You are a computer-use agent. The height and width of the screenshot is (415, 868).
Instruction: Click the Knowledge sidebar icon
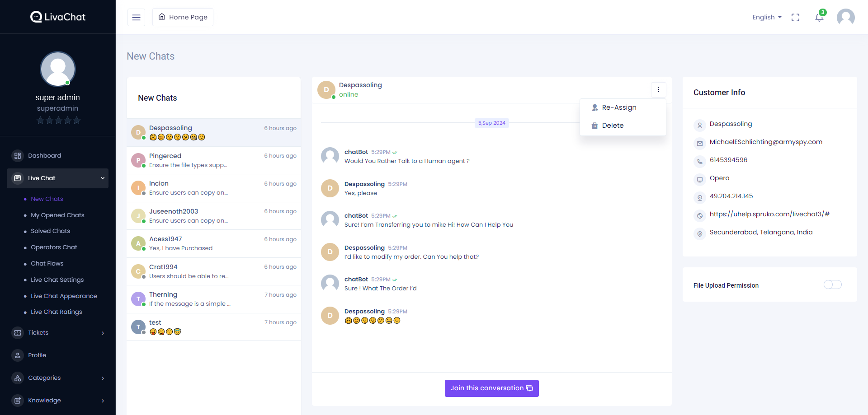[x=18, y=401]
